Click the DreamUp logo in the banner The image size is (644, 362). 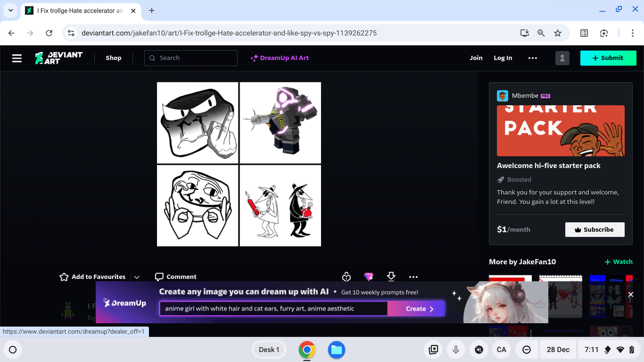125,303
